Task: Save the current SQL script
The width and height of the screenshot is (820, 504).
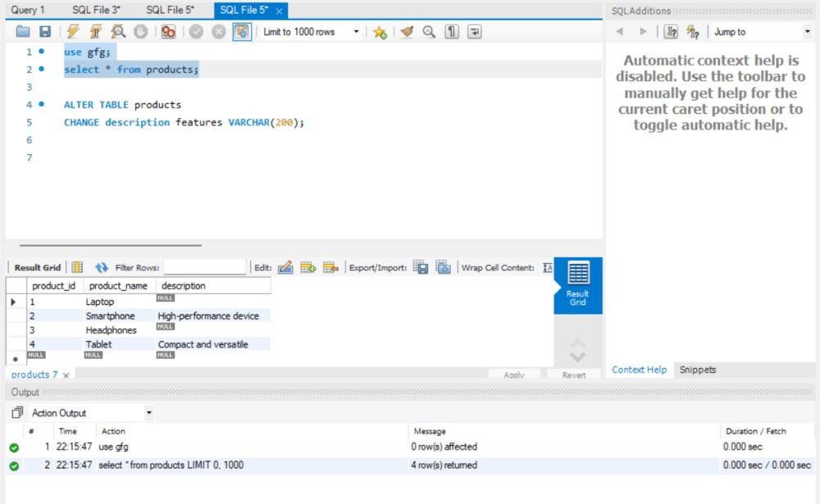Action: click(47, 31)
